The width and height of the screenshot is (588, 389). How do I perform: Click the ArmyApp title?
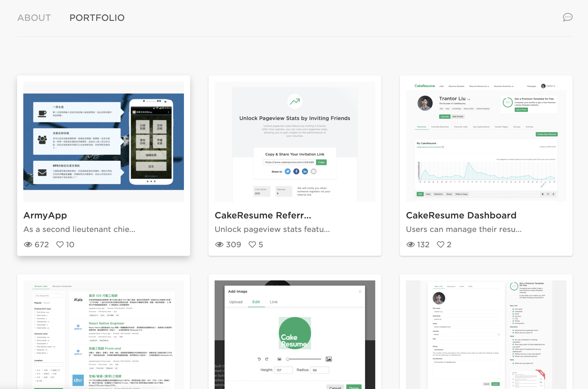point(45,215)
